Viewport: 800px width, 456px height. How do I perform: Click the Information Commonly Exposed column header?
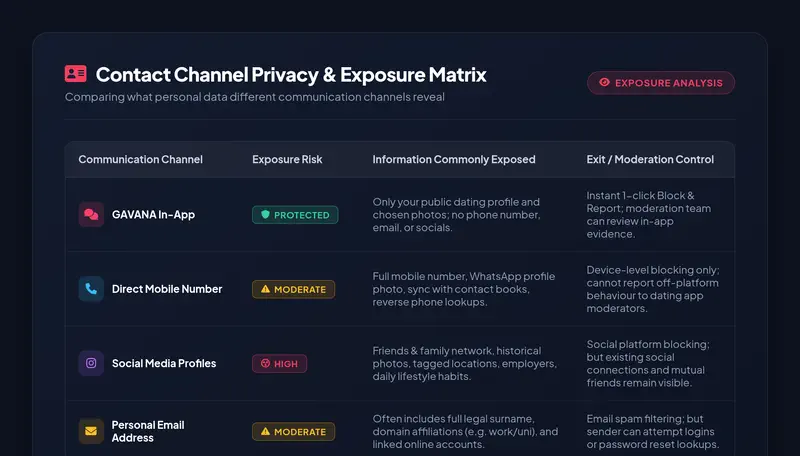(454, 159)
